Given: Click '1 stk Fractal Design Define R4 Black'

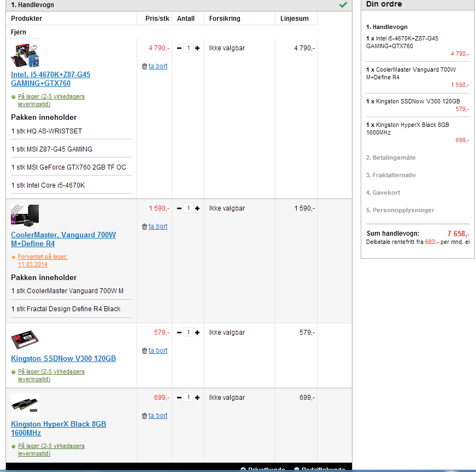Looking at the screenshot, I should 66,309.
